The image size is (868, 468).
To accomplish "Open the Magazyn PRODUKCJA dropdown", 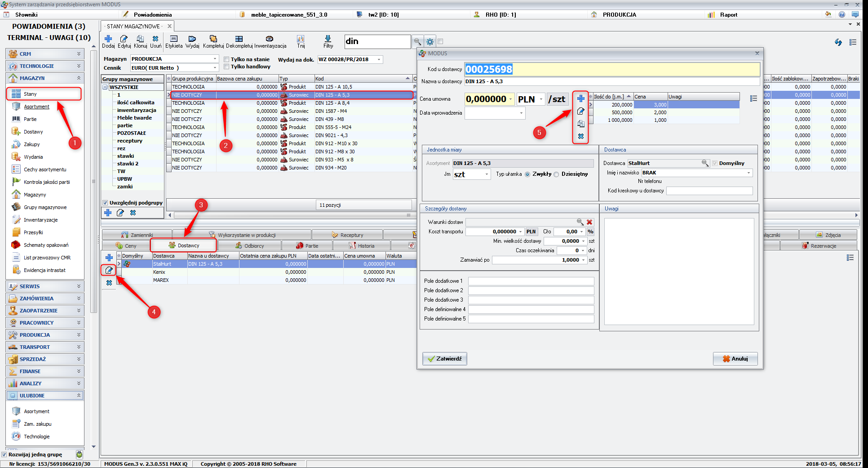I will point(215,59).
